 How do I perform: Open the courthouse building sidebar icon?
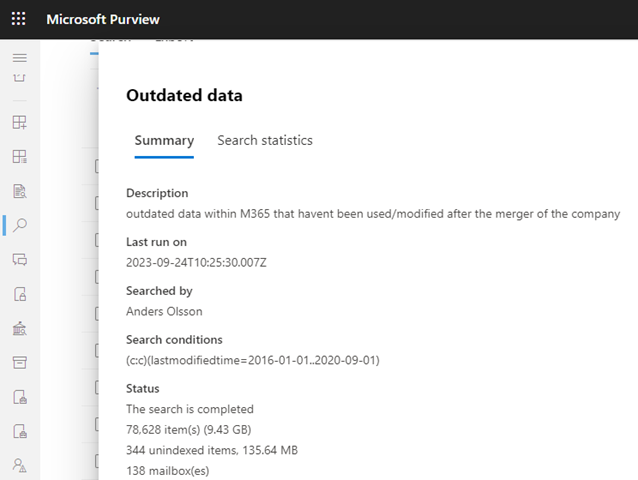[19, 328]
